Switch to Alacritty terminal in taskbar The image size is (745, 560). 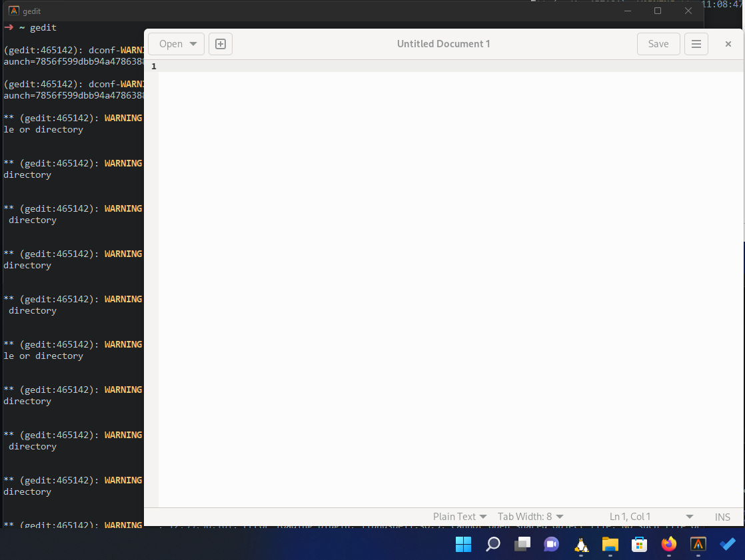point(698,544)
